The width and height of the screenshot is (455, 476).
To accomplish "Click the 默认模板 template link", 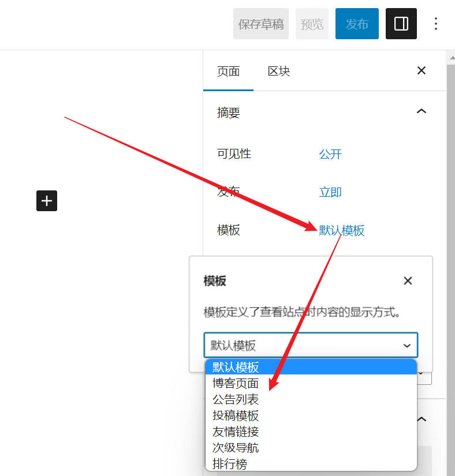I will tap(342, 230).
